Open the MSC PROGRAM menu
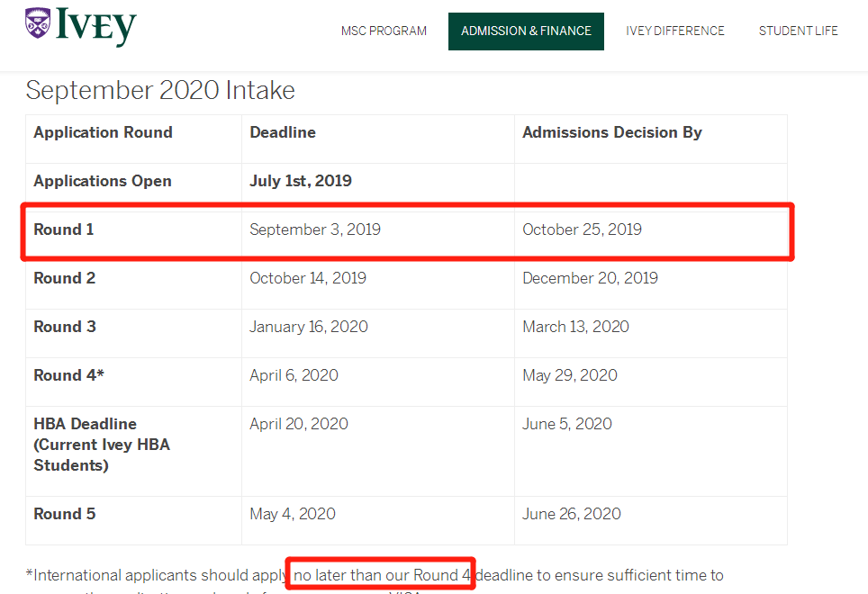Screen dimensions: 868x594 coord(384,31)
